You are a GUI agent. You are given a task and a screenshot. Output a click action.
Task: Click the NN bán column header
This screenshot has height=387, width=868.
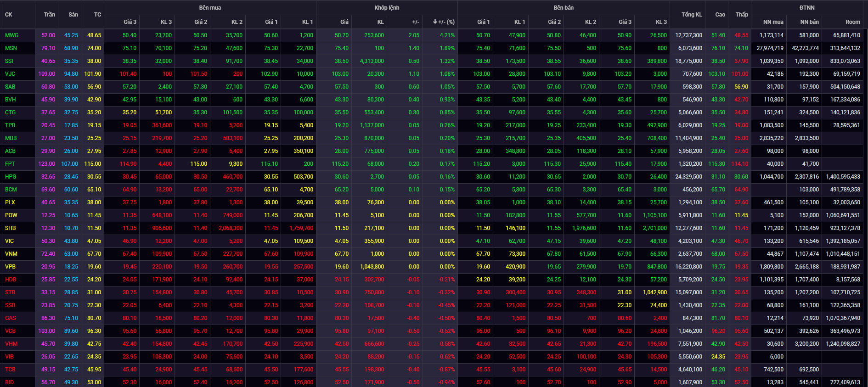(809, 22)
